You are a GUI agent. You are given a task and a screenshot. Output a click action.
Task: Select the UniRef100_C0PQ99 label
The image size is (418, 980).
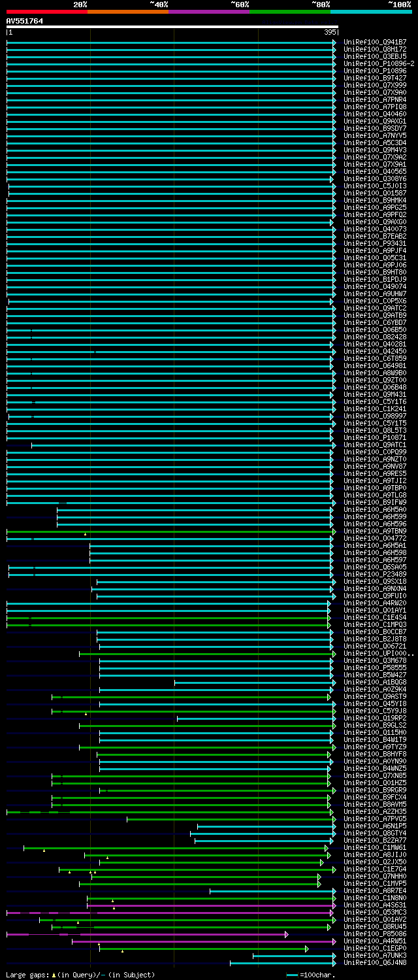[x=375, y=452]
